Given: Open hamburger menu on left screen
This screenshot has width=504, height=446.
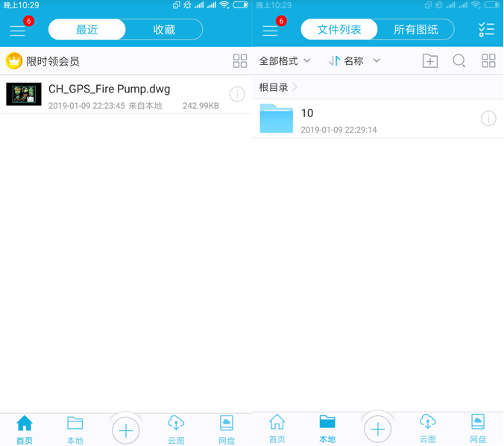Looking at the screenshot, I should click(x=17, y=31).
